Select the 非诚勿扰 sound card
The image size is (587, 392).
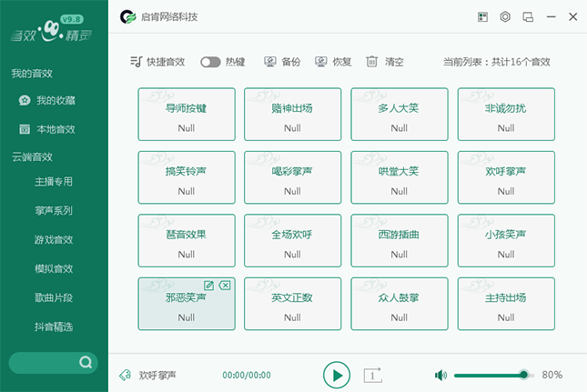click(506, 115)
